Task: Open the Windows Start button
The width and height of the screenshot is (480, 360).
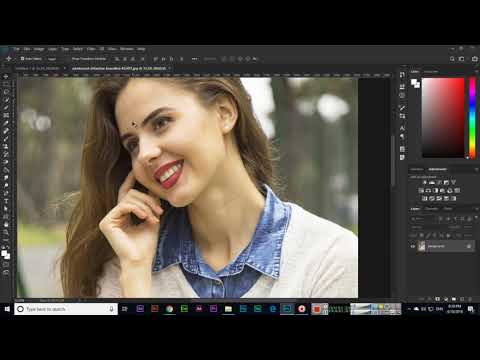Action: coord(7,309)
